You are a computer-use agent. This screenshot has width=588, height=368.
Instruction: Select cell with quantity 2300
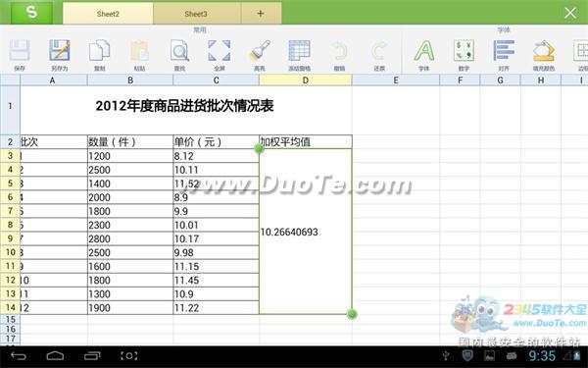coord(130,225)
